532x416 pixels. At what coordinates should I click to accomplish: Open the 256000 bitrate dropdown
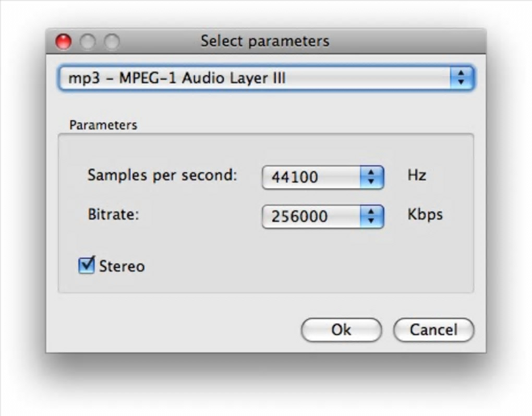tap(311, 216)
